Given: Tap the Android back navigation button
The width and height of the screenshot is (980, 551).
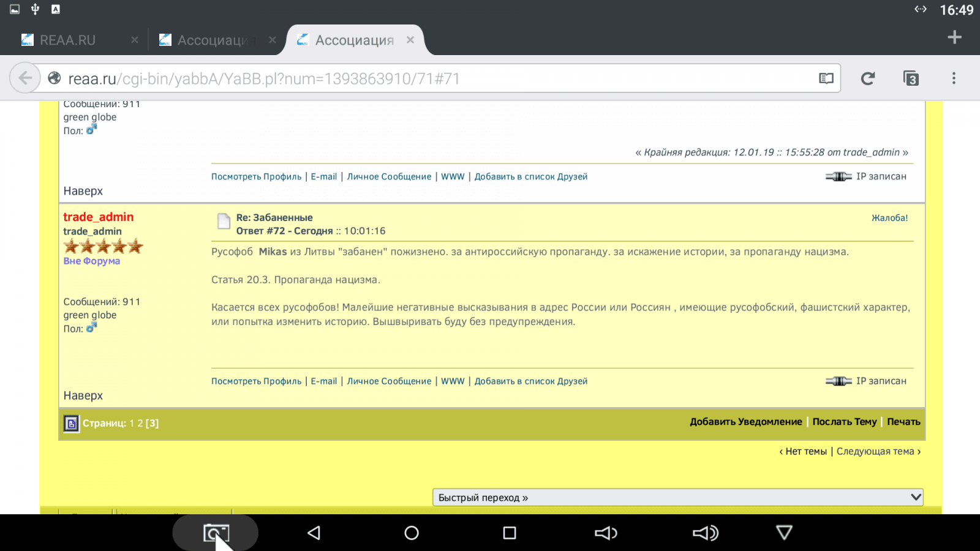Looking at the screenshot, I should pos(314,533).
